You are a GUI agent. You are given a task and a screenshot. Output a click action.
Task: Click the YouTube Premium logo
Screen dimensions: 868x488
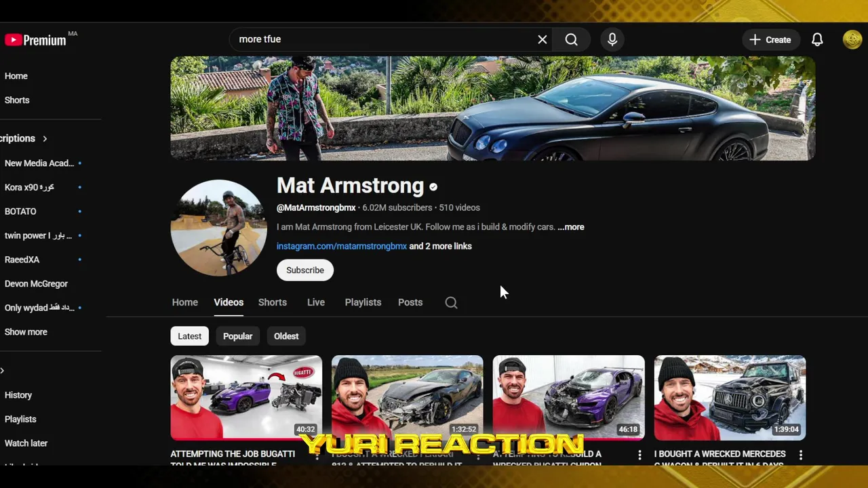pyautogui.click(x=35, y=40)
